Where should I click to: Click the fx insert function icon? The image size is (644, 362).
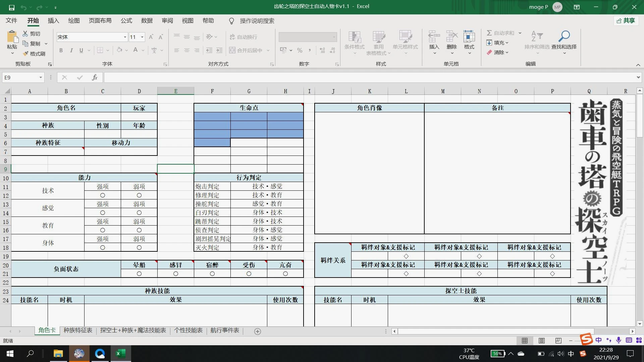coord(95,77)
